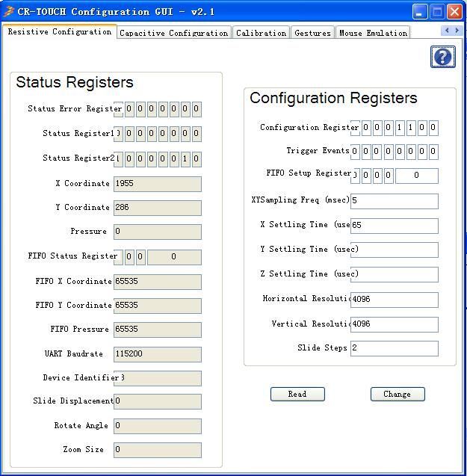
Task: Click the '1' bit in Status Register2
Action: (185, 159)
